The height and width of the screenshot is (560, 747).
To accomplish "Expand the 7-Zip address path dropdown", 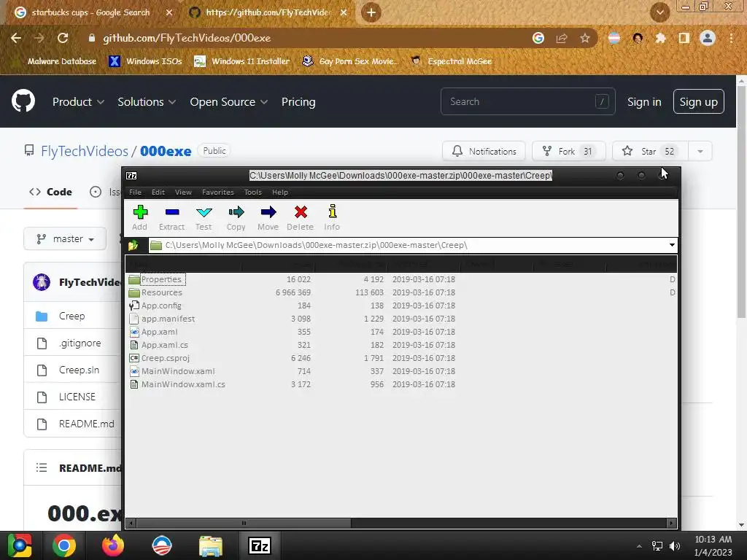I will [x=672, y=245].
